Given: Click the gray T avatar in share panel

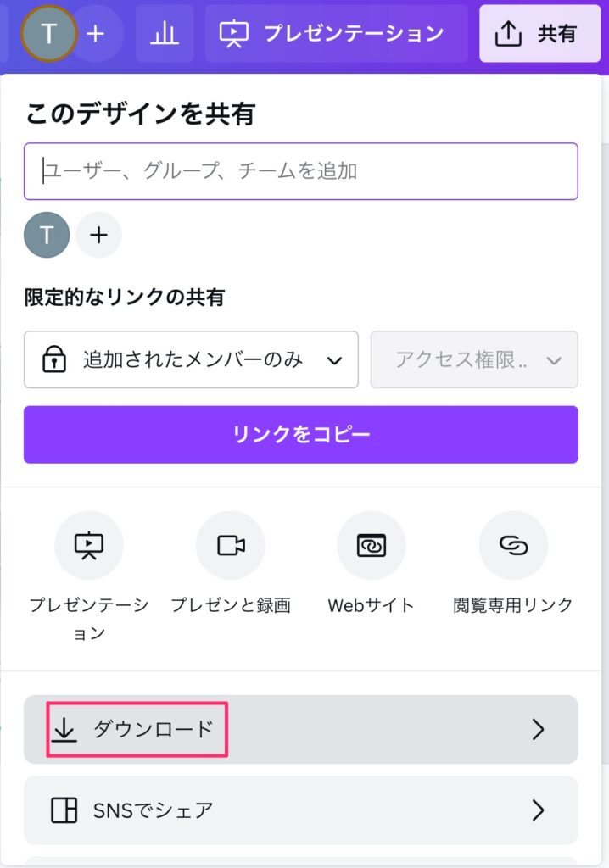Looking at the screenshot, I should tap(47, 235).
